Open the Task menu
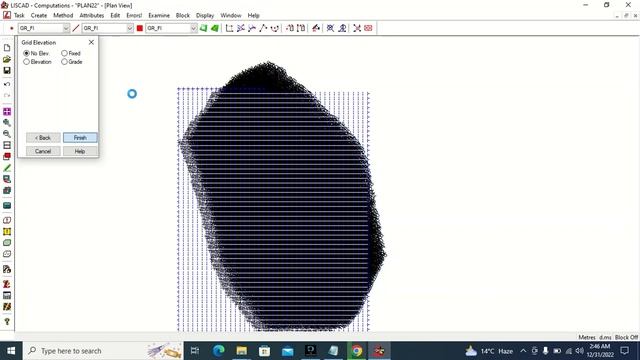The height and width of the screenshot is (360, 640). (19, 15)
